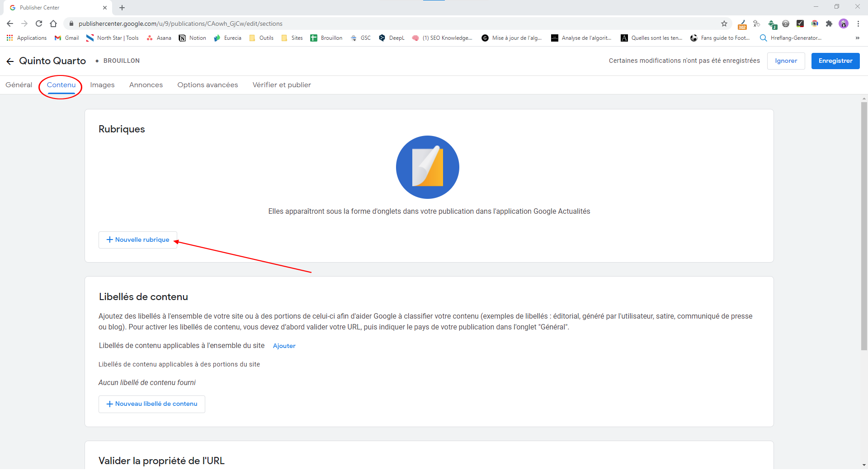The image size is (868, 470).
Task: Open the Gmail bookmark
Action: point(67,38)
